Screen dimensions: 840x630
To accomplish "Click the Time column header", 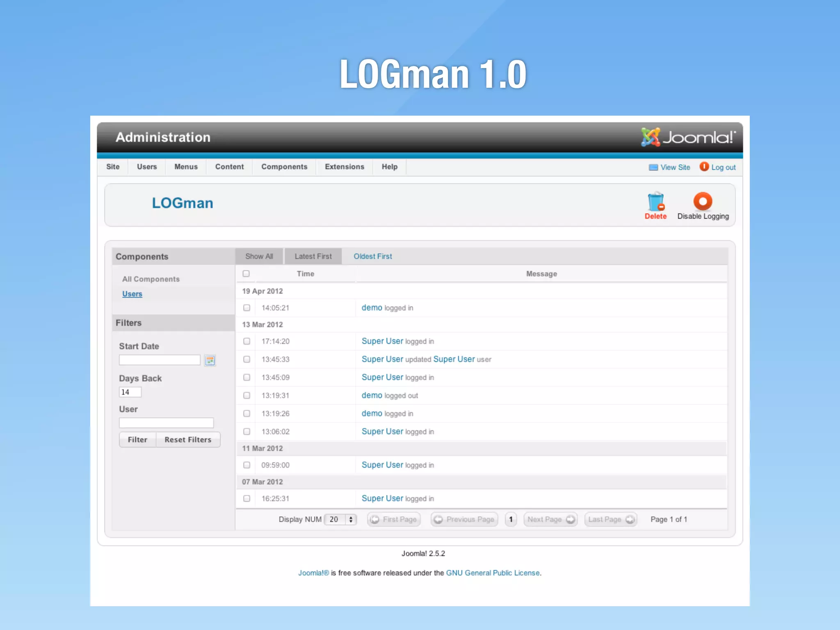I will [305, 274].
